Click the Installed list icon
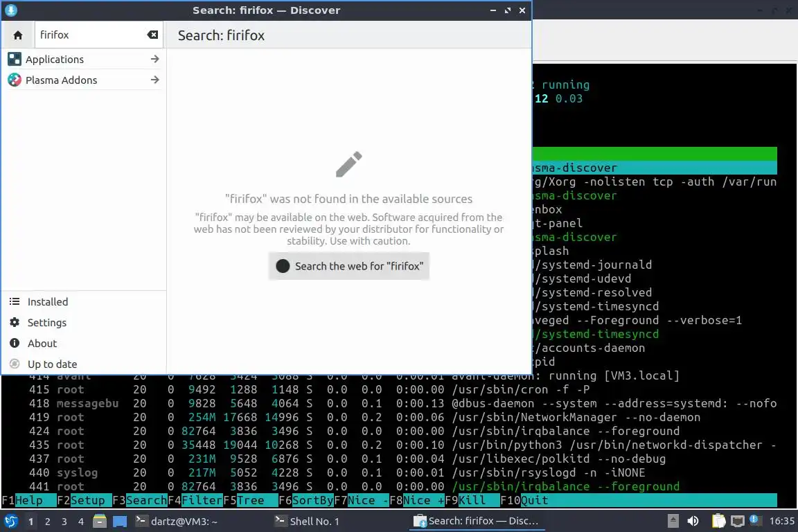Image resolution: width=798 pixels, height=532 pixels. click(15, 302)
